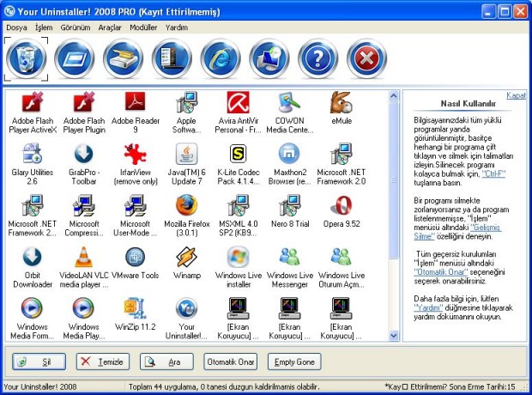Open the Yardım menu

177,27
